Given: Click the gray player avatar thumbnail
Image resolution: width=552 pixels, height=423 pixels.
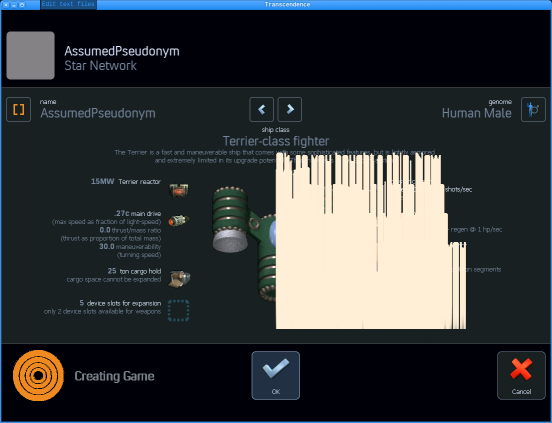Looking at the screenshot, I should 31,55.
